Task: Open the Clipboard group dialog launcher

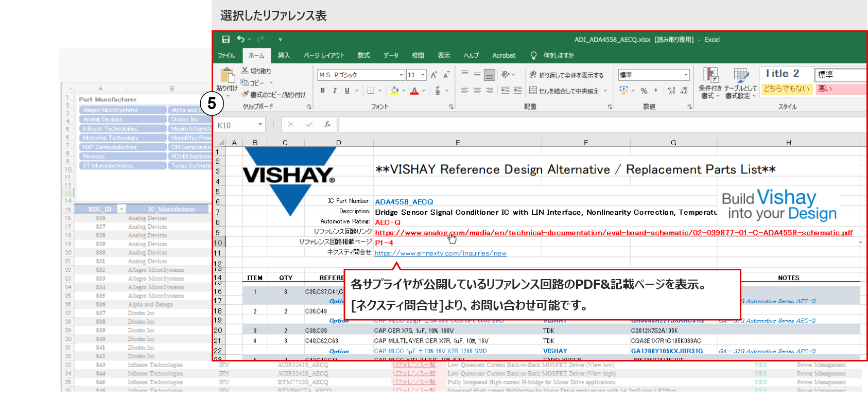Action: point(309,107)
